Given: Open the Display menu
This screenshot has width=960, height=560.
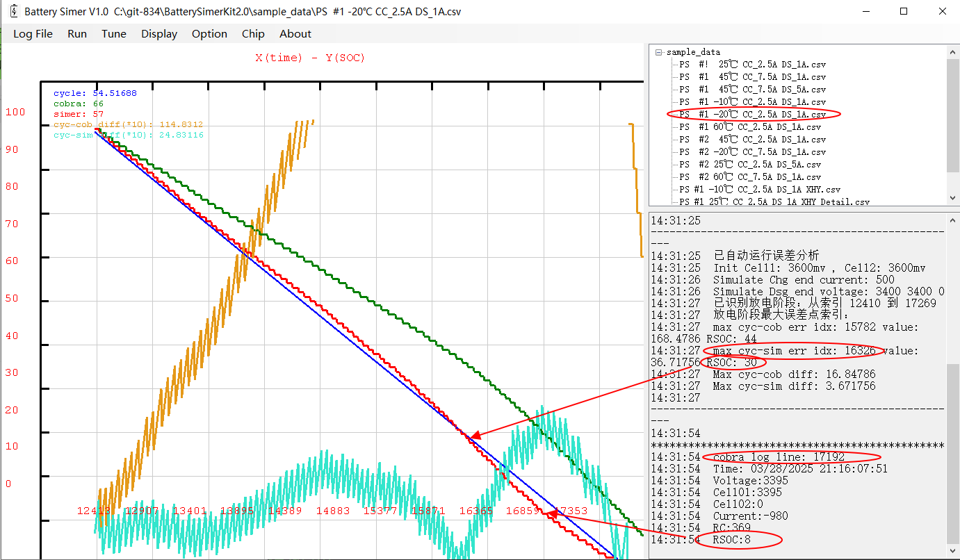Looking at the screenshot, I should [x=159, y=33].
